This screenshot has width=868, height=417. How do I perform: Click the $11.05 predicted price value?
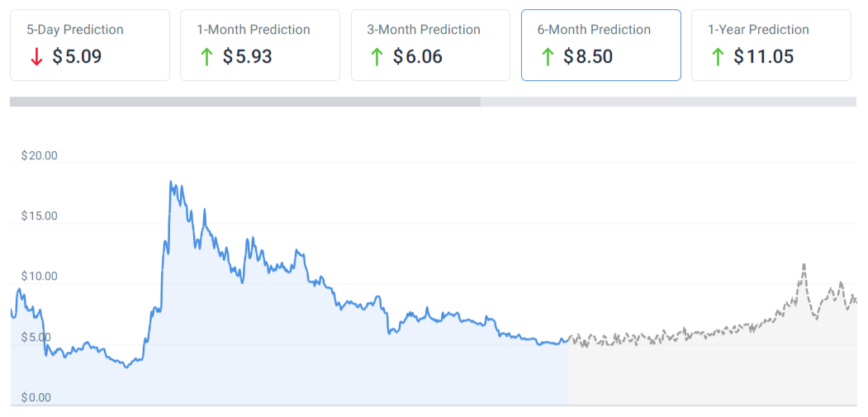pyautogui.click(x=763, y=57)
